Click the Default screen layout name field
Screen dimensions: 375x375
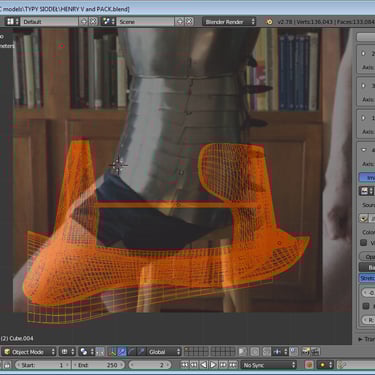click(x=50, y=22)
